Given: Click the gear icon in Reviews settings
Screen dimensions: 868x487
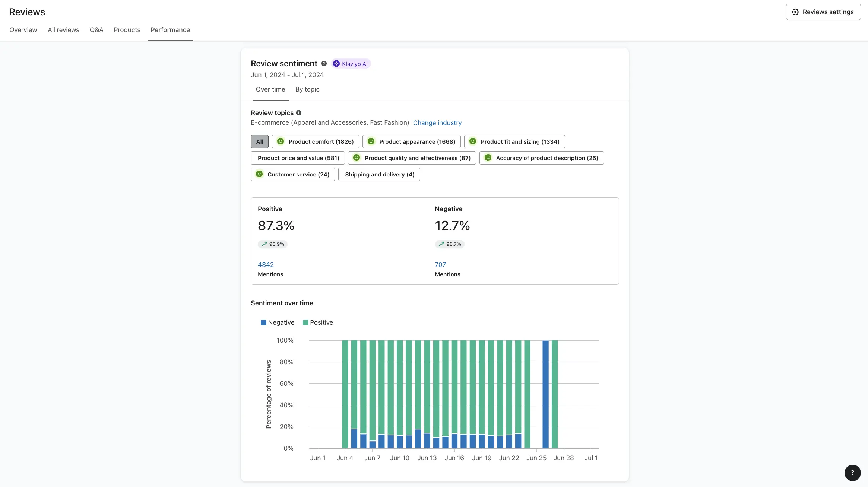Looking at the screenshot, I should 795,12.
